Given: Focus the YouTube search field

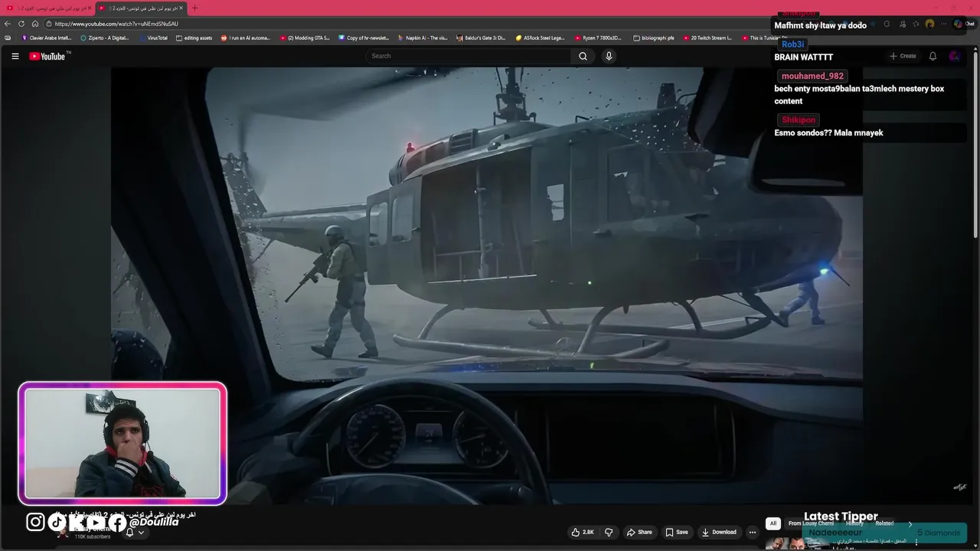Looking at the screenshot, I should [469, 56].
